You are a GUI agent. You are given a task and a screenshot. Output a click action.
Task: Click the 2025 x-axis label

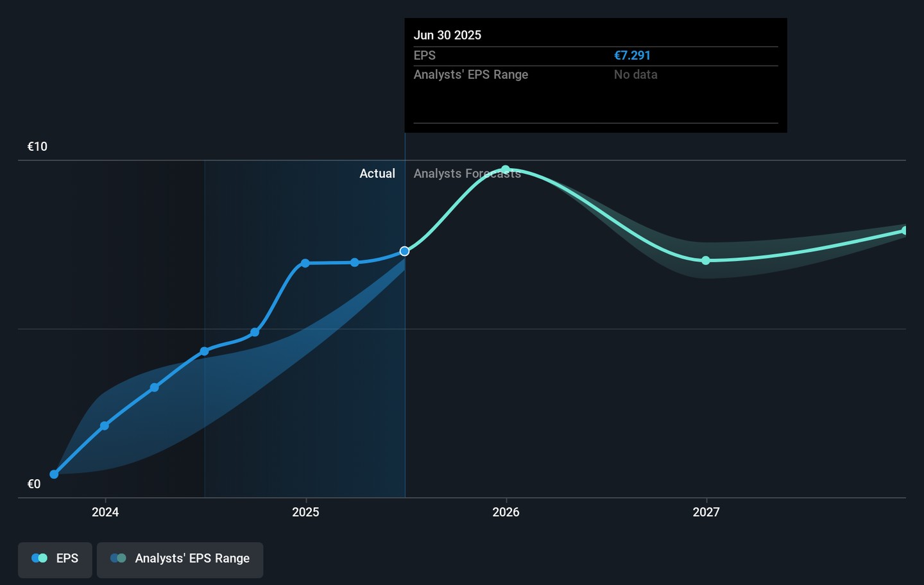tap(305, 512)
